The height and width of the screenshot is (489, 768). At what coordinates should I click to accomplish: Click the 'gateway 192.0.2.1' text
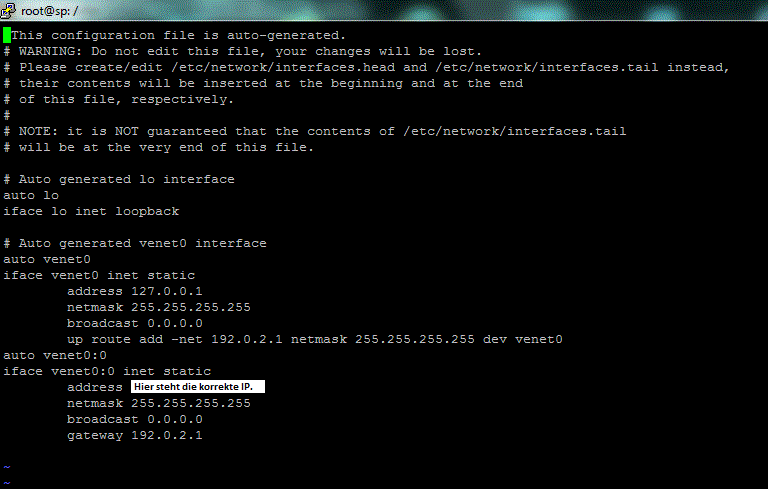(x=135, y=436)
